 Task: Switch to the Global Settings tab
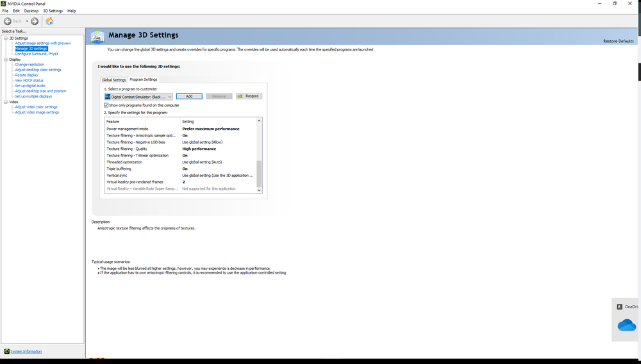113,80
